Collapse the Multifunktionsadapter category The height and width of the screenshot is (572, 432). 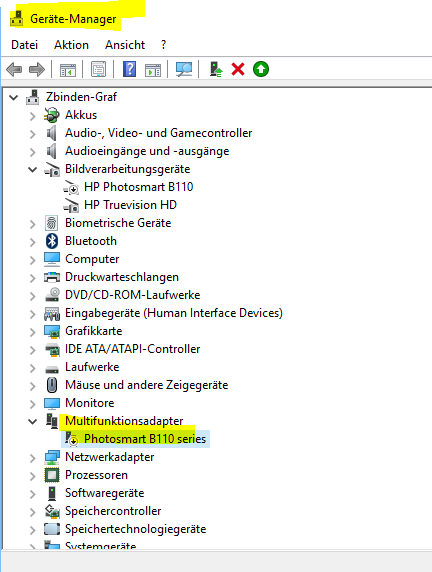coord(32,422)
